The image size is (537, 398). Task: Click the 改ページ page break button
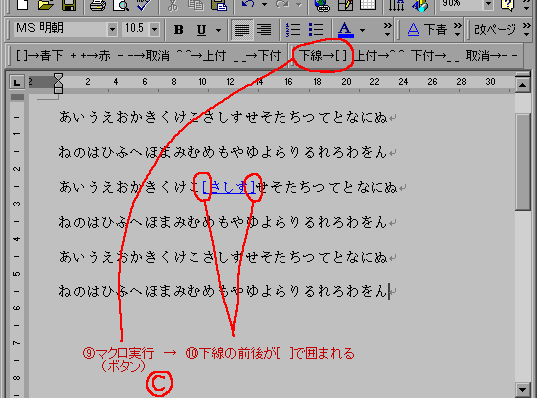pos(495,30)
